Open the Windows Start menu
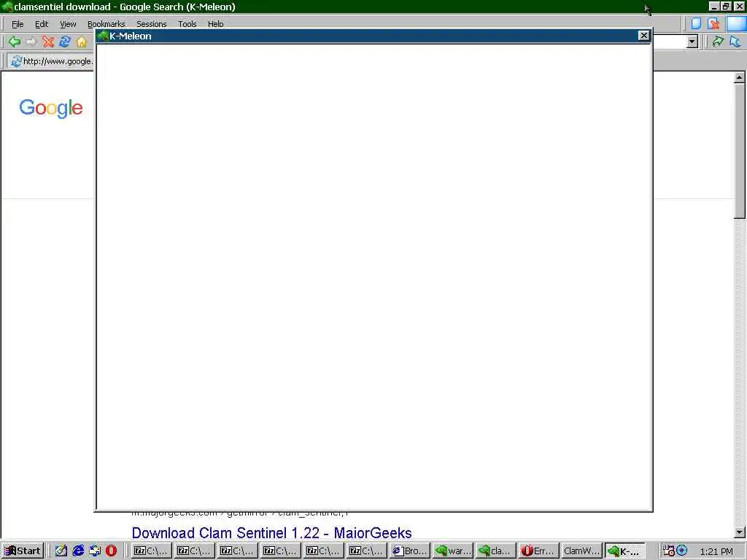Screen dimensions: 747x560 coord(23,551)
